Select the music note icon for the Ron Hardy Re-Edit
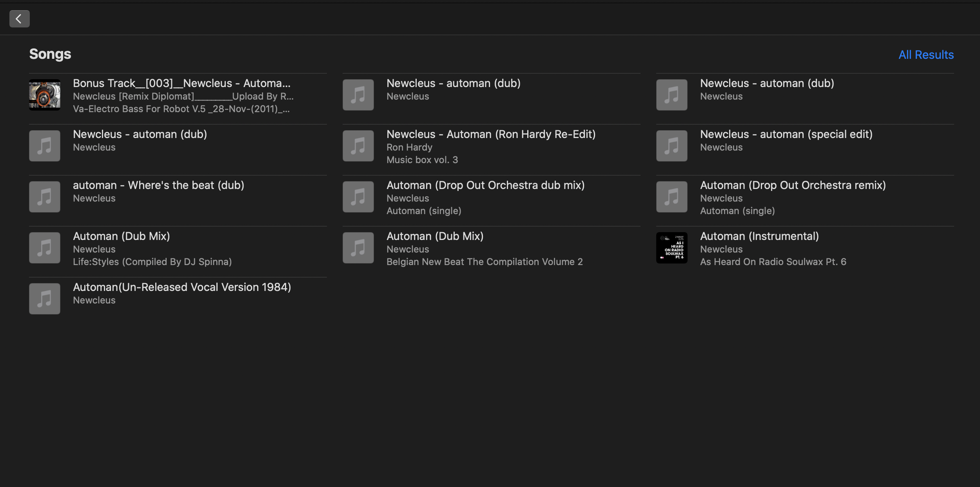The height and width of the screenshot is (487, 980). [358, 146]
